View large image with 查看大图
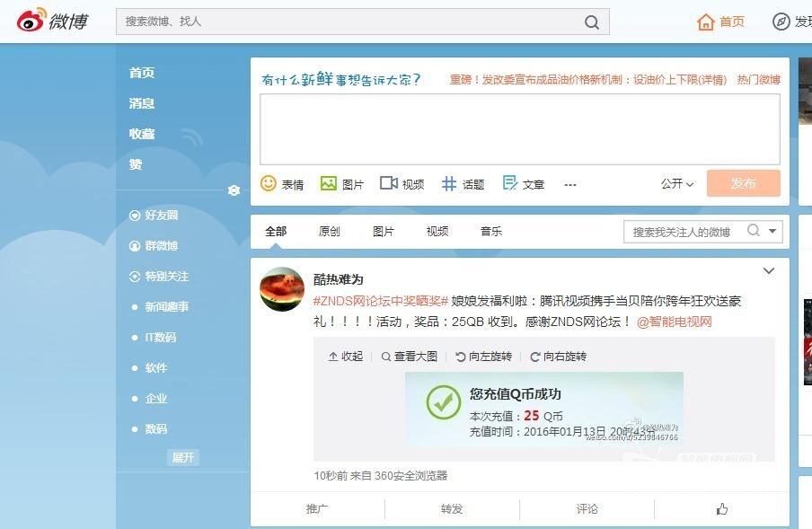This screenshot has width=812, height=529. pos(409,357)
